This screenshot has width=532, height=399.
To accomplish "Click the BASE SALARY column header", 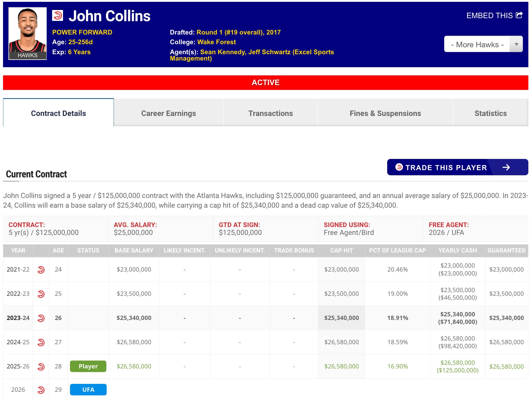I will click(x=134, y=250).
